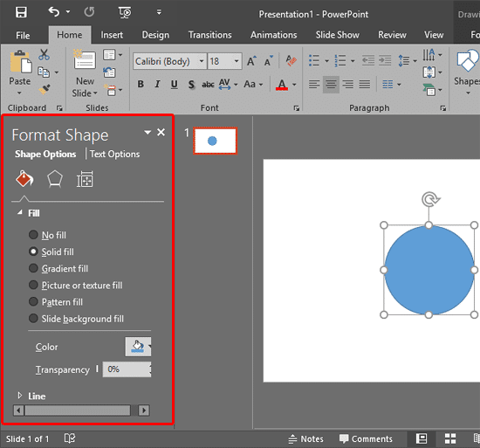Open the Line Spacing menu
The height and width of the screenshot is (448, 480).
point(408,60)
